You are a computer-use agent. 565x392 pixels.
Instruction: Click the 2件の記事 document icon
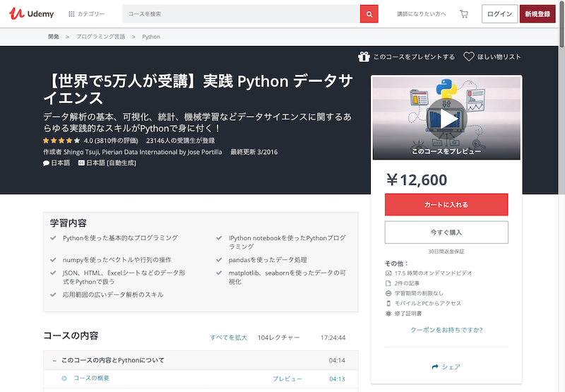click(388, 283)
